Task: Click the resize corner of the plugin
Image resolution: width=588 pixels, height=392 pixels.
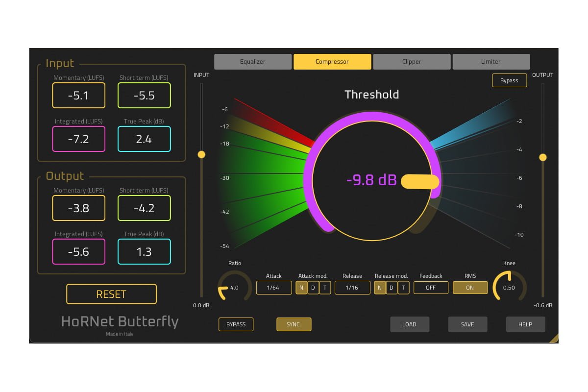Action: point(554,338)
